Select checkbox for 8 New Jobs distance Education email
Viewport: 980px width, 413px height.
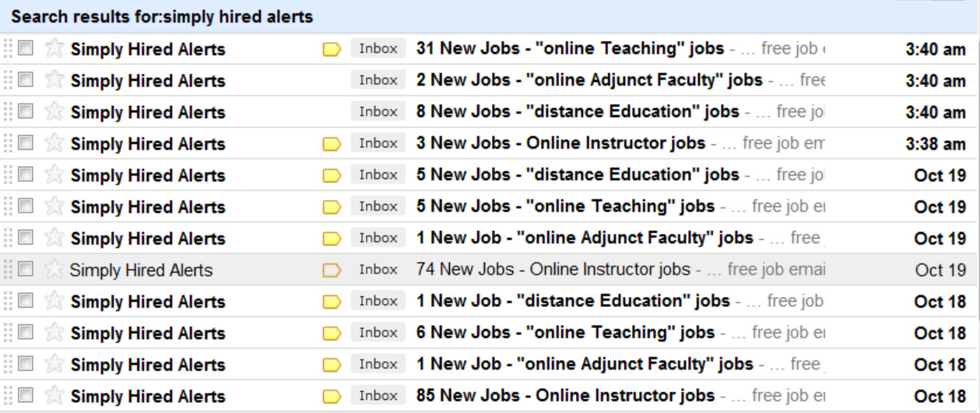[26, 111]
